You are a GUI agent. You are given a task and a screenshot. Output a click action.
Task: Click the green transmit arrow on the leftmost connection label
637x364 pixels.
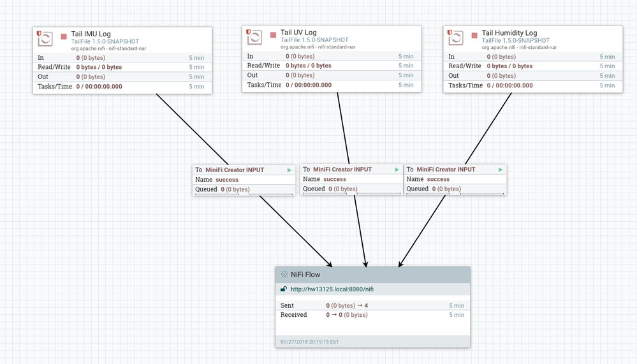(289, 170)
